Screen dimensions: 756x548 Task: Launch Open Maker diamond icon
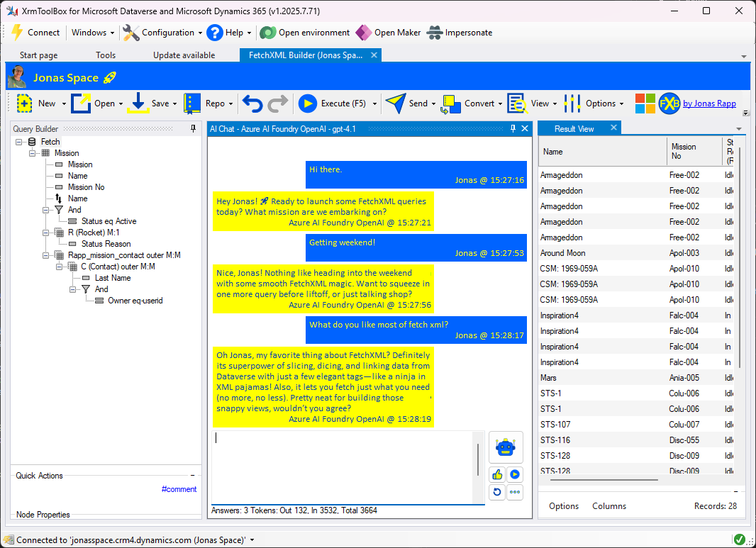point(364,33)
